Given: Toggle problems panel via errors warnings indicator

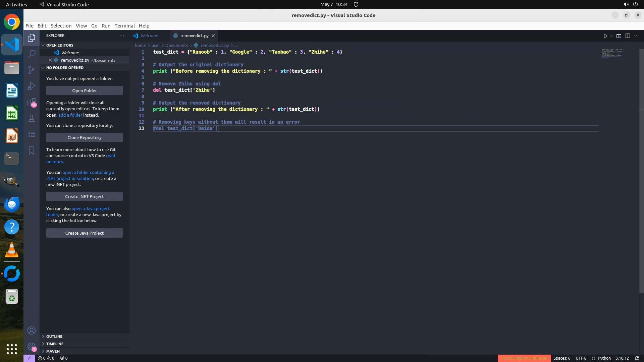Looking at the screenshot, I should 46,358.
